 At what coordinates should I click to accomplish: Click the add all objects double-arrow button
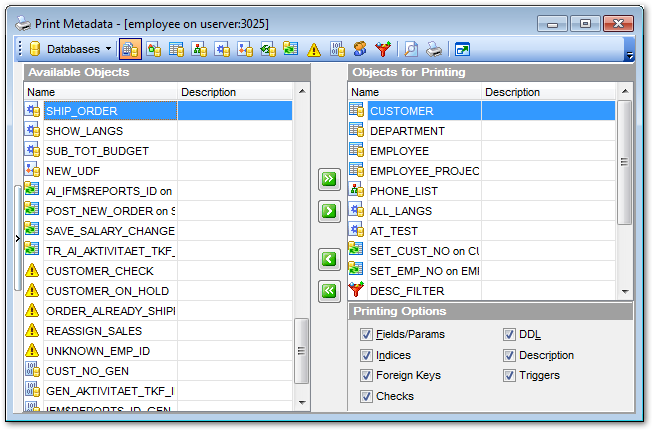(328, 179)
